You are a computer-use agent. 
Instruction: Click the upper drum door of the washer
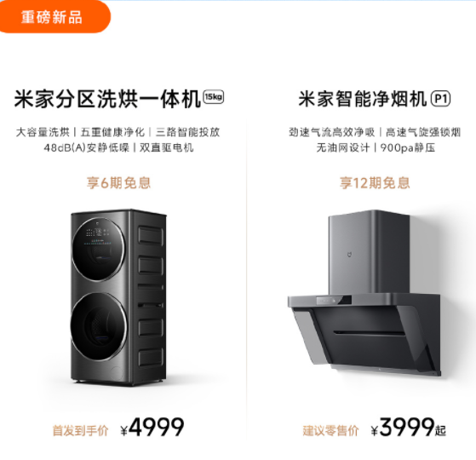click(x=98, y=249)
